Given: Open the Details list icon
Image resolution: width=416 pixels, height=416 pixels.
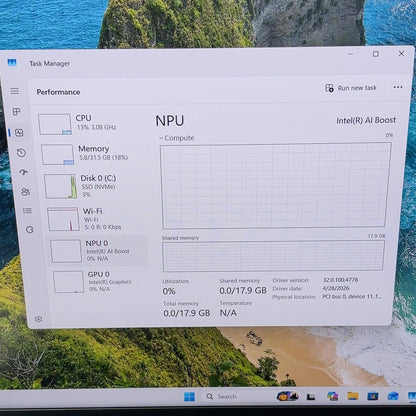Looking at the screenshot, I should (x=27, y=211).
